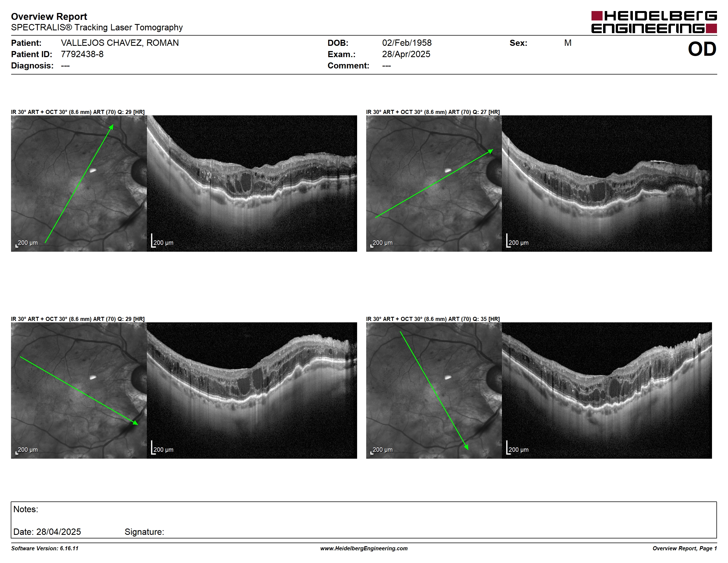This screenshot has height=563, width=728.
Task: Open www.HeidelbergEngineering.com link
Action: point(364,548)
